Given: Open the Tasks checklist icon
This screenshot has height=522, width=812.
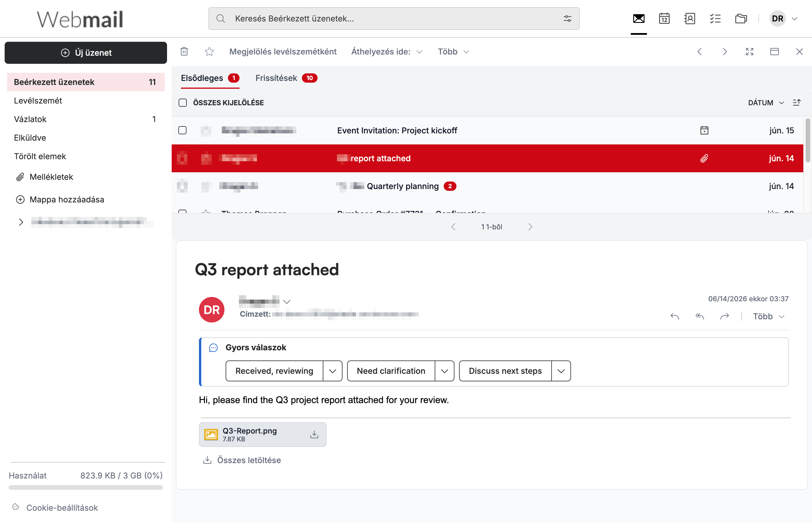Looking at the screenshot, I should 715,19.
